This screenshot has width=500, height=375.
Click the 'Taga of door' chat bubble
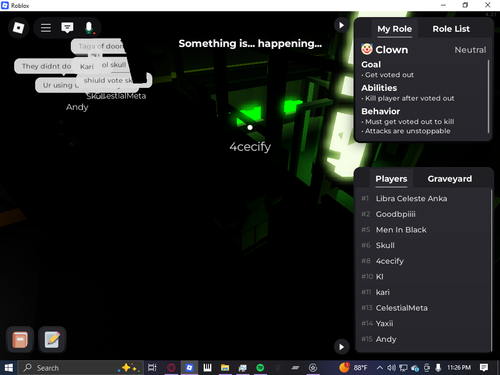[x=100, y=46]
